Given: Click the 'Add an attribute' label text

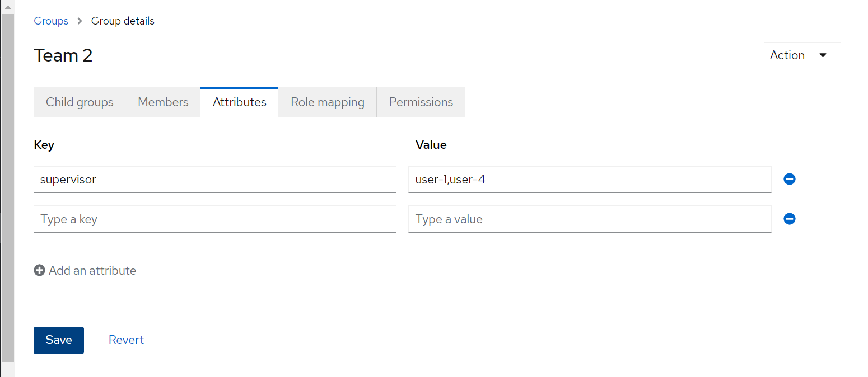Looking at the screenshot, I should click(92, 271).
